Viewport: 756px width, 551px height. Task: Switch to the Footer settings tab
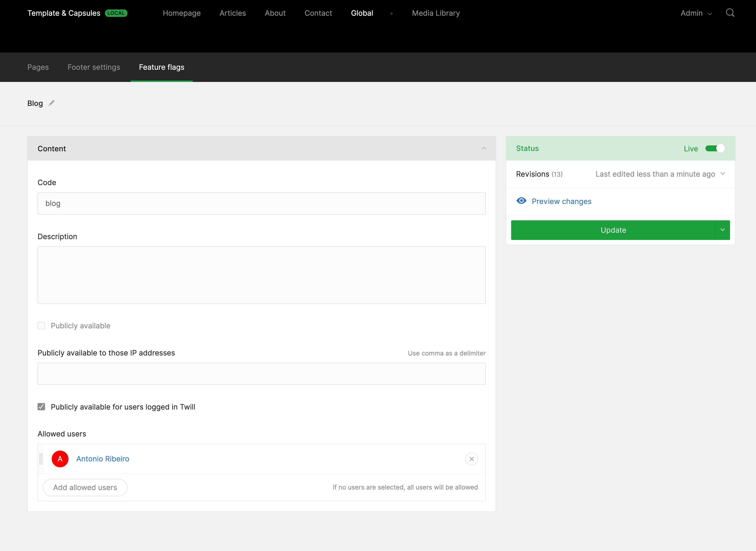(x=94, y=67)
